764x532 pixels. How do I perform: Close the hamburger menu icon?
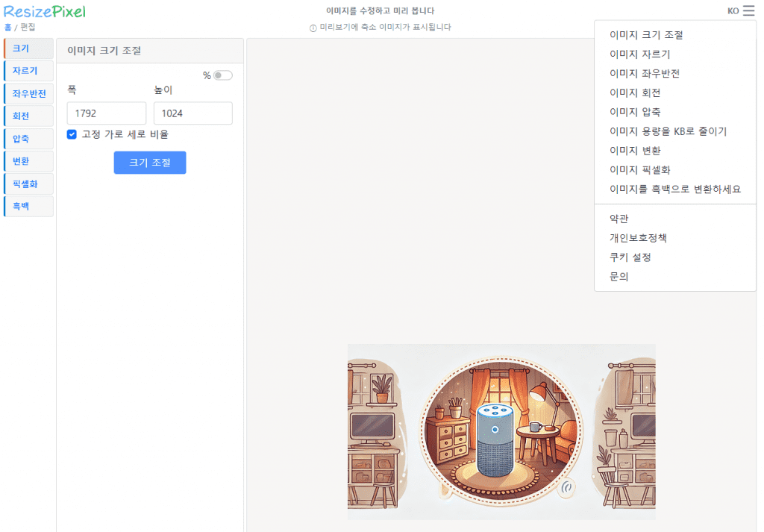tap(748, 11)
